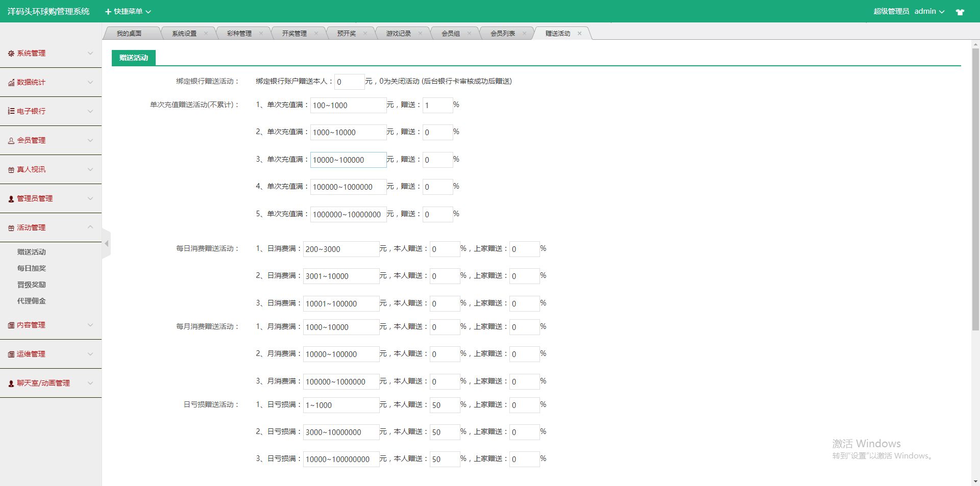The image size is (980, 486).
Task: Open the 快捷菜单 dropdown
Action: click(128, 11)
